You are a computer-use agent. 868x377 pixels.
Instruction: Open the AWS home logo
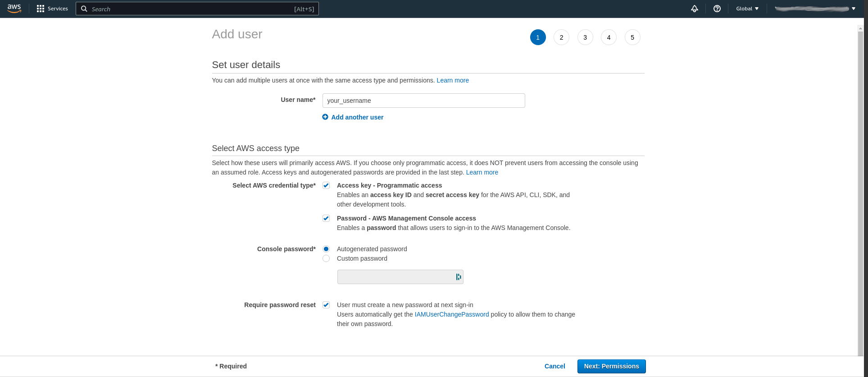click(x=14, y=9)
